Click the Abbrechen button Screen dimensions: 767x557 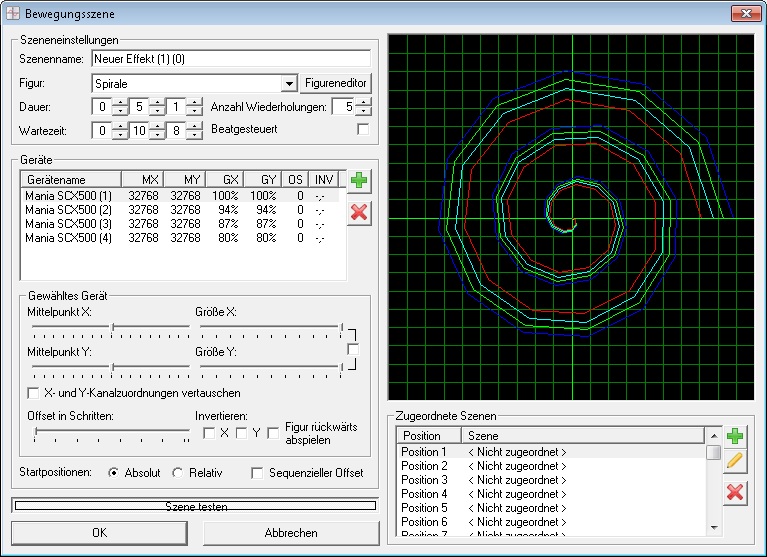[x=292, y=533]
